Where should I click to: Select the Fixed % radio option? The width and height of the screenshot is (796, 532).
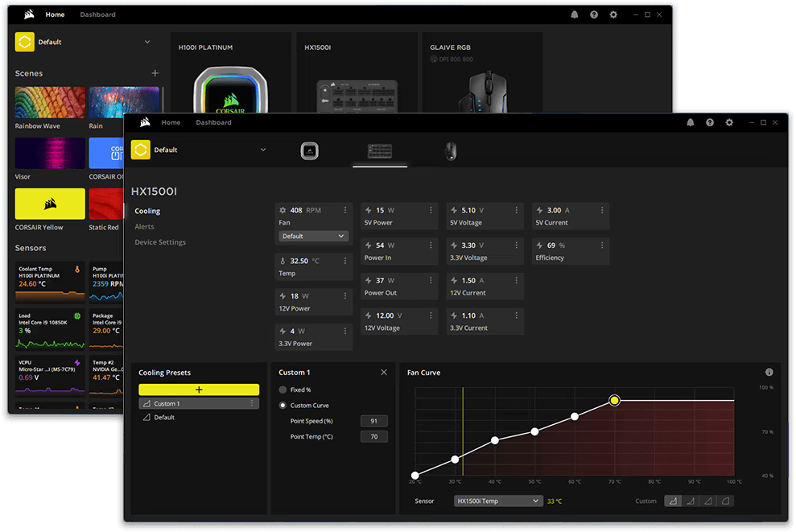point(283,390)
